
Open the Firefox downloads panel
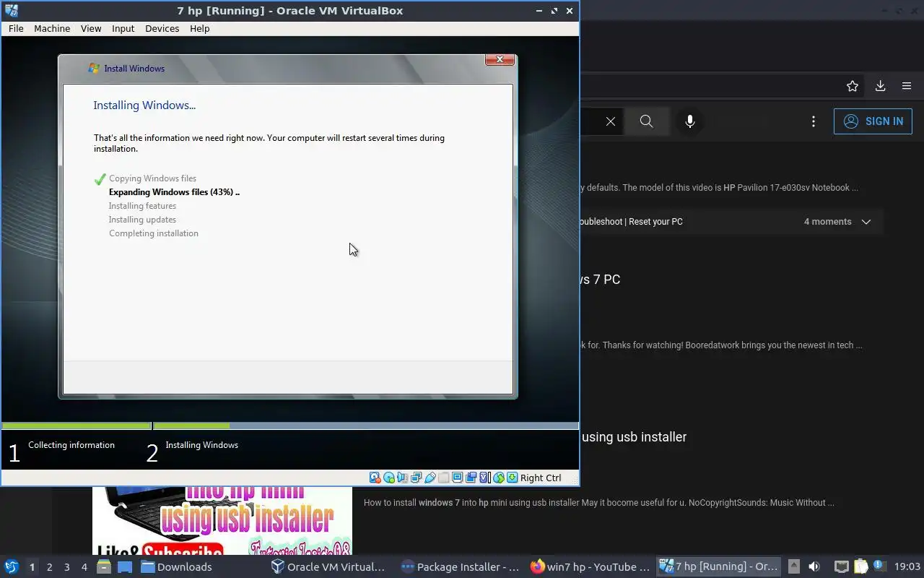(x=880, y=86)
